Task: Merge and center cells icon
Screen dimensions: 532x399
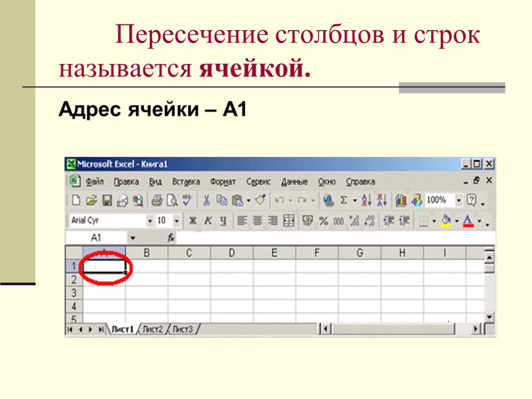Action: coord(289,221)
